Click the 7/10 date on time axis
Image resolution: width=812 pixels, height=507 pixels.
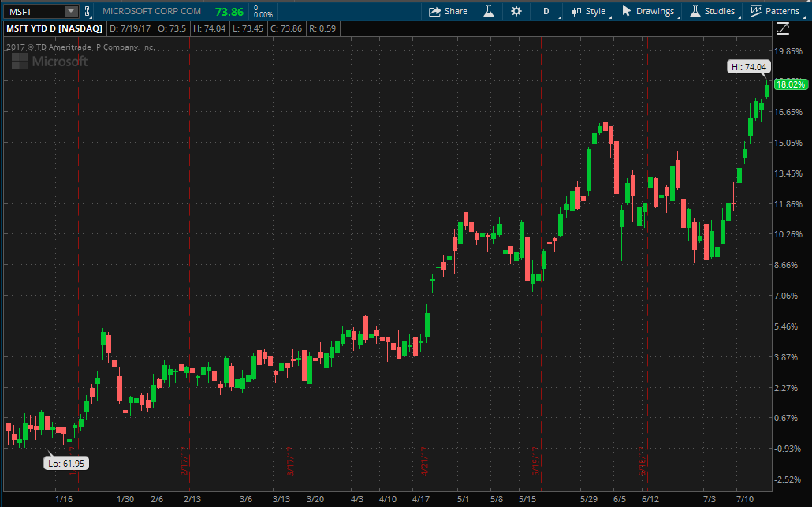[745, 499]
